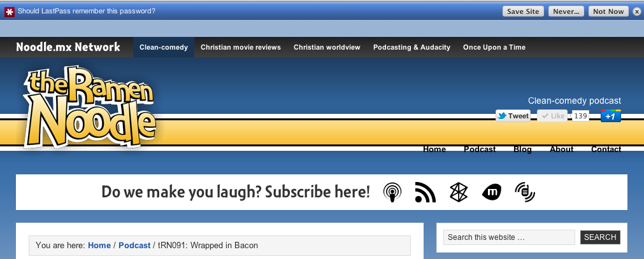The image size is (644, 259).
Task: Click the Facebook Like button
Action: pos(552,116)
